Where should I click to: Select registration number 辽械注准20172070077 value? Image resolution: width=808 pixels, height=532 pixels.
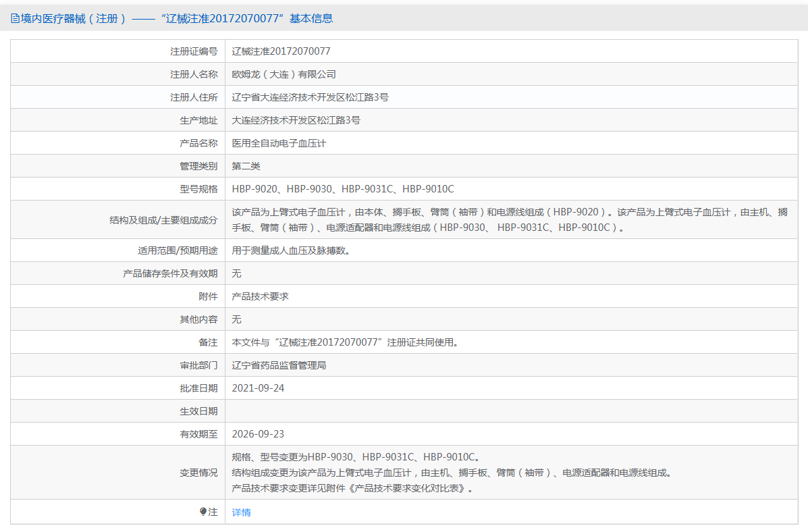[x=281, y=51]
